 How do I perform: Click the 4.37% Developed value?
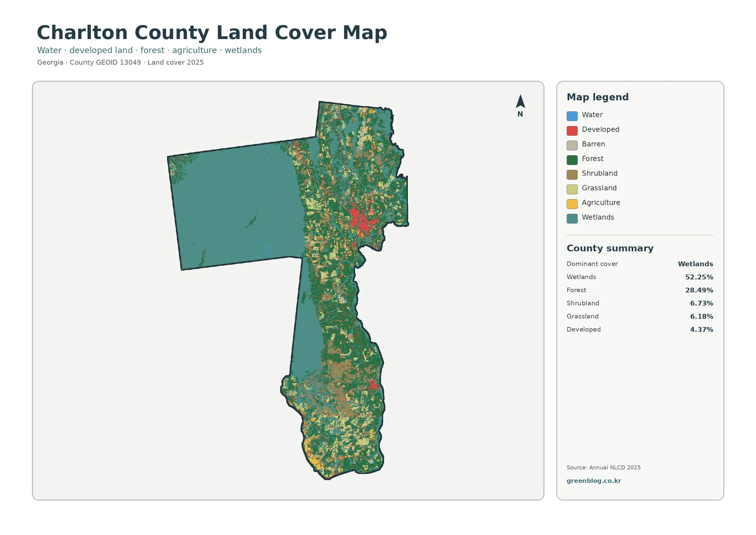[x=701, y=329]
